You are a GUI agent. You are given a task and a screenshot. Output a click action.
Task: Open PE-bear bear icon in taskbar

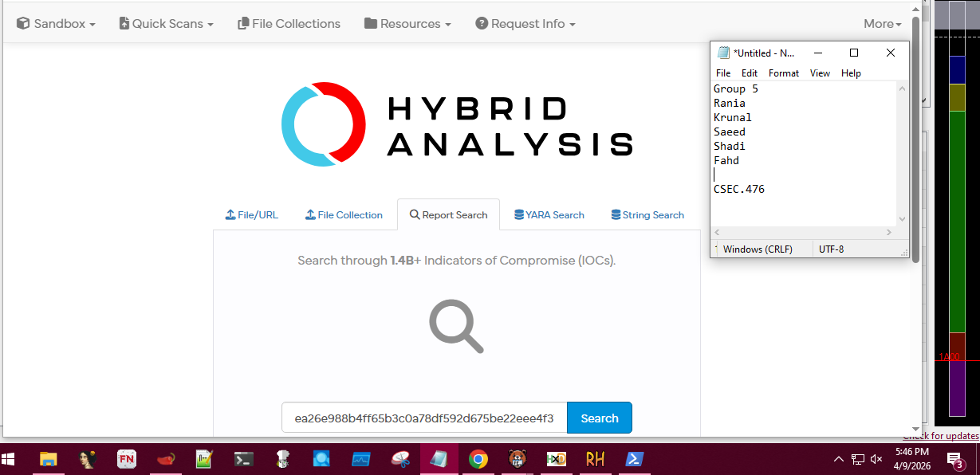point(518,459)
